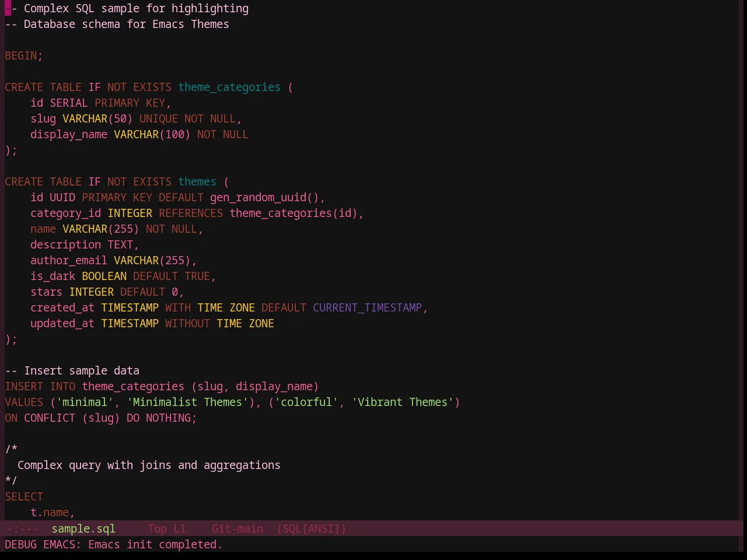Click the BEGIN; statement

(x=24, y=55)
